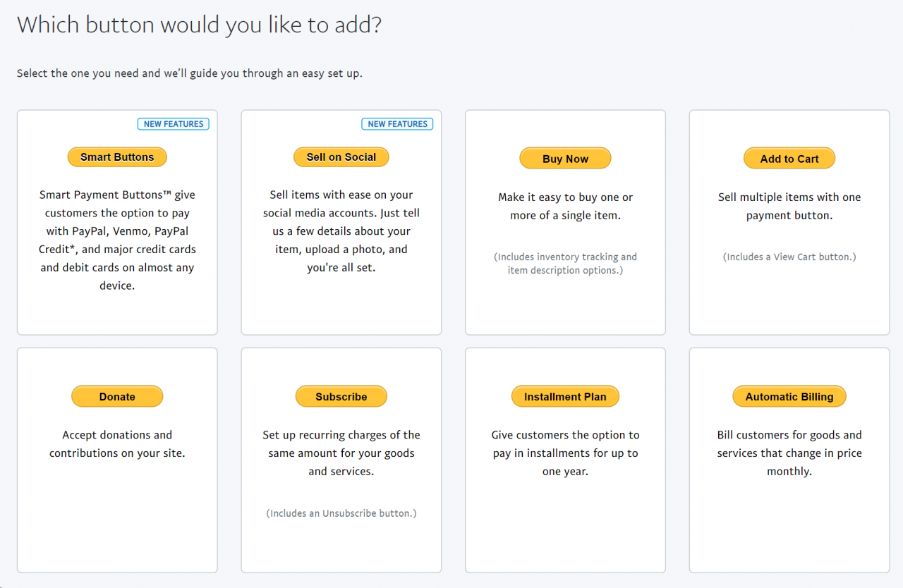Click the Unsubscribe button note text

(x=341, y=513)
